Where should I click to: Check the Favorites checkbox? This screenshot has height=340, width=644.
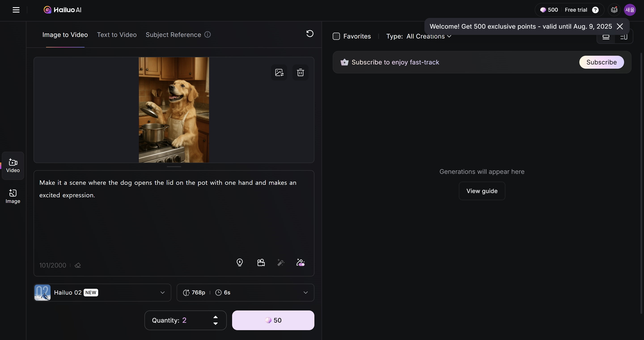[336, 36]
